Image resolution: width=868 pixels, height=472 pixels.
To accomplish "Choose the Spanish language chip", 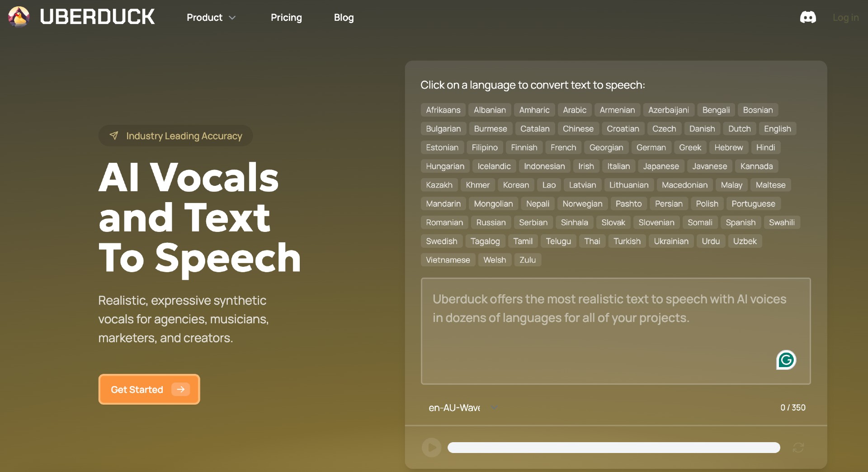I will point(740,222).
